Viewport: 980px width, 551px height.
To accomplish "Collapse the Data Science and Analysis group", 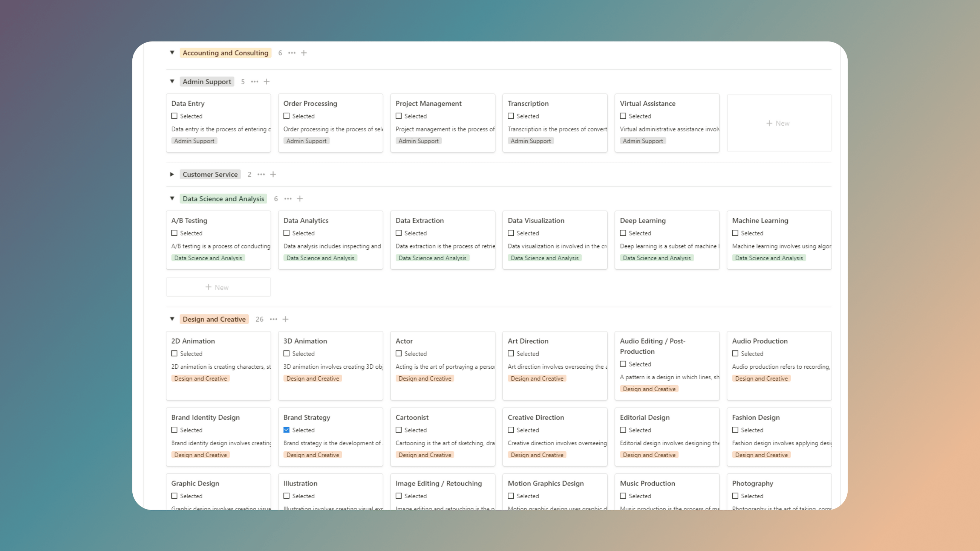I will [172, 198].
